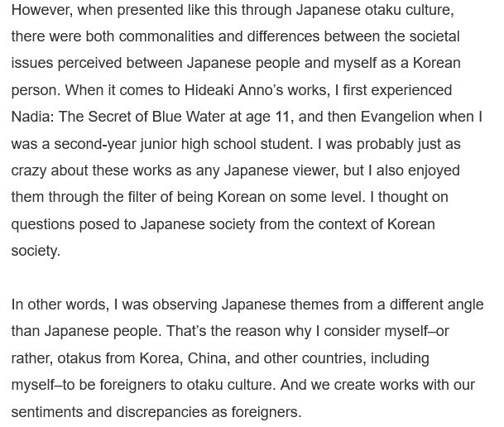Click the word "Evangelion" in the paragraph
504x427 pixels.
[x=397, y=117]
